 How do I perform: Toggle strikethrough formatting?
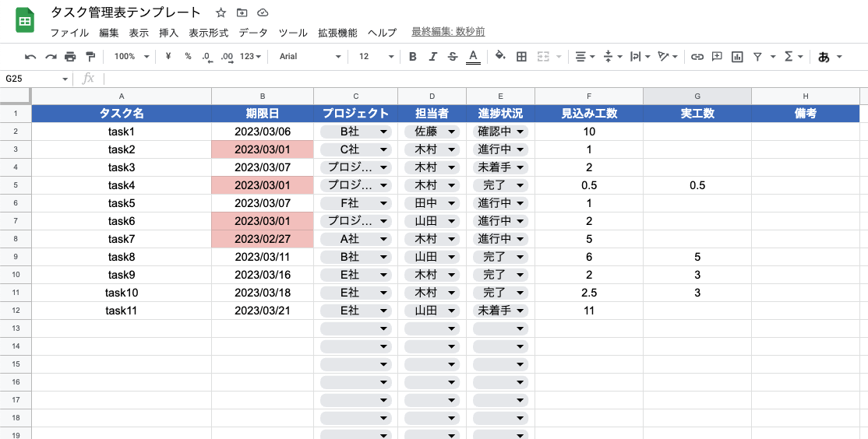453,57
